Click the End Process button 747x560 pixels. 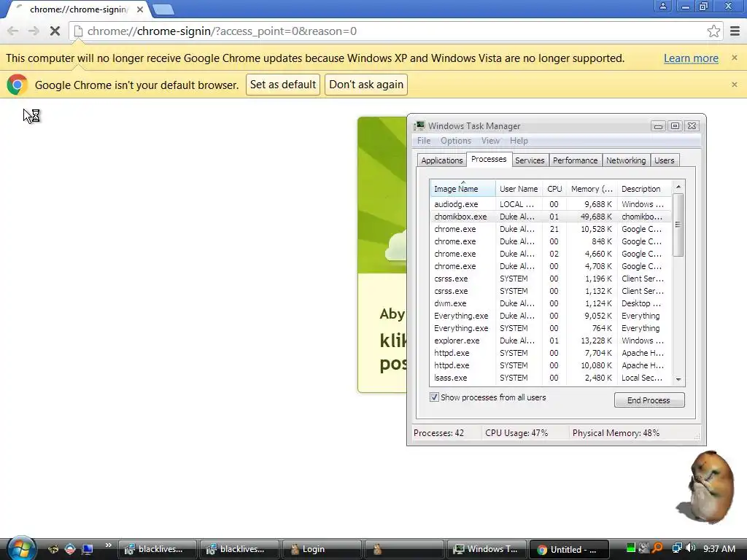click(649, 400)
